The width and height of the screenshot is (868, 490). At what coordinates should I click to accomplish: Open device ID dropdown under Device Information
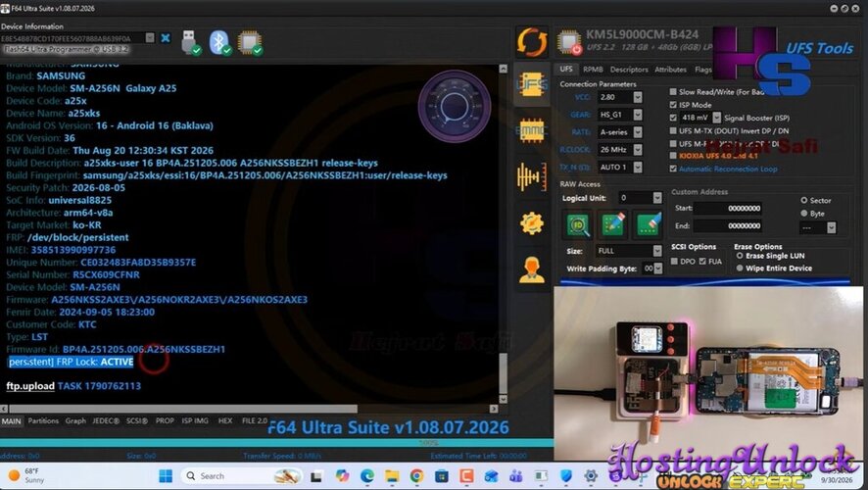150,37
